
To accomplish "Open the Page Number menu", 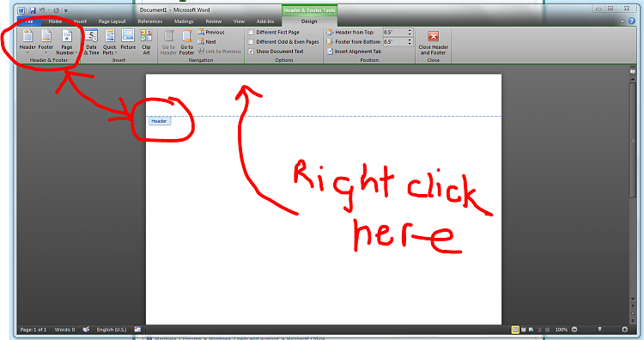I will click(x=66, y=42).
